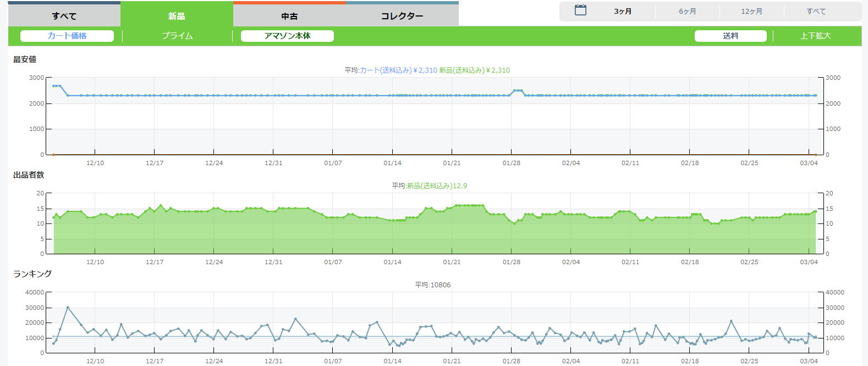Screen dimensions: 868x366
Task: Toggle 上下拡大 vertical zoom
Action: pos(815,36)
